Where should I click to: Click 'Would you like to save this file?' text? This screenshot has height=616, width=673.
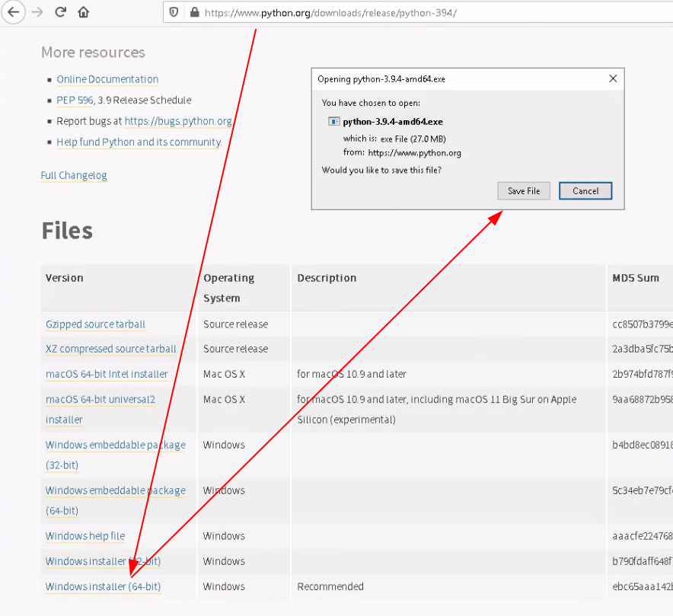pyautogui.click(x=381, y=171)
